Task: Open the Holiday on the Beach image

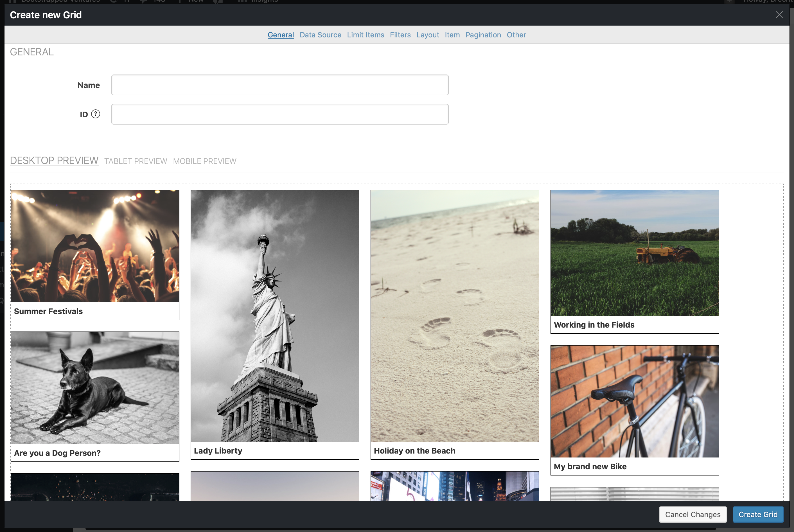Action: [454, 316]
